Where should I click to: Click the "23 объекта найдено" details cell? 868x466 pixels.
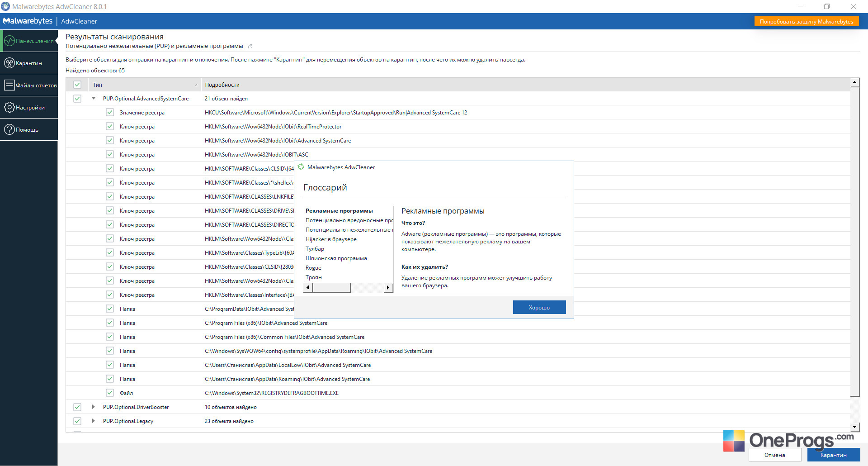tap(229, 421)
